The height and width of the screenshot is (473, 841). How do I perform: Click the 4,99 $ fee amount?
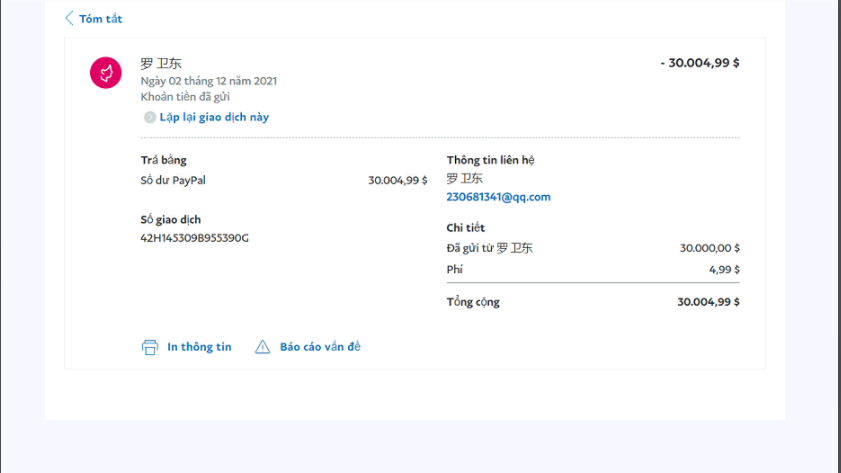[x=724, y=269]
